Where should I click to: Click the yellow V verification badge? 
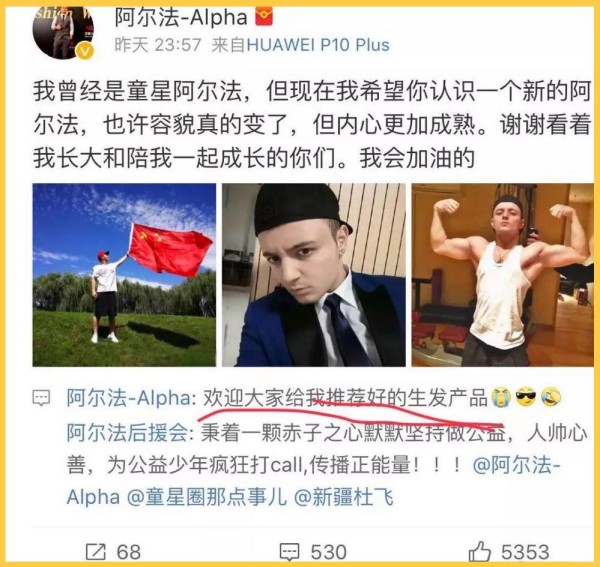tap(85, 51)
